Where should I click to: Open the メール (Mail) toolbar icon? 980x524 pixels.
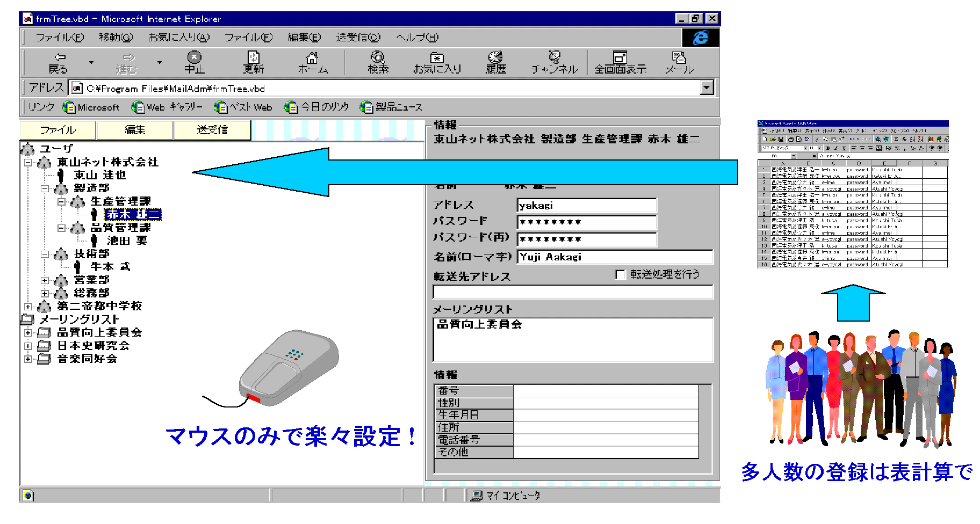point(679,62)
